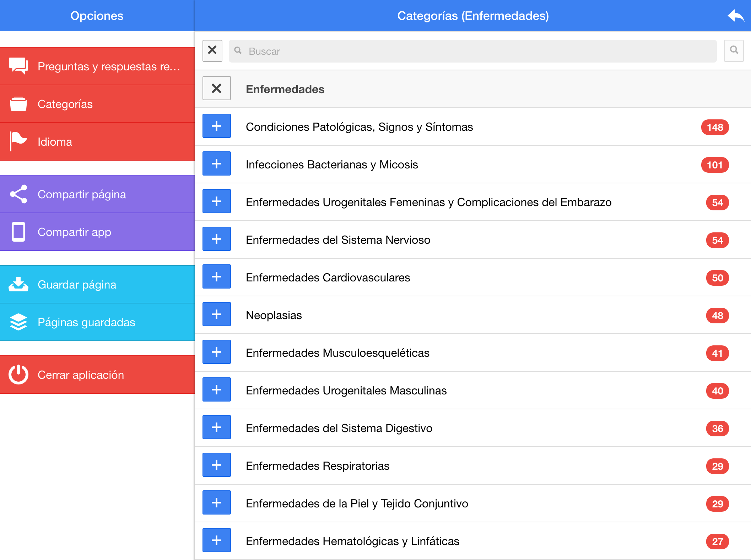Expand Condiciones Patológicas, Signos y Síntomas
This screenshot has width=751, height=560.
click(x=216, y=126)
